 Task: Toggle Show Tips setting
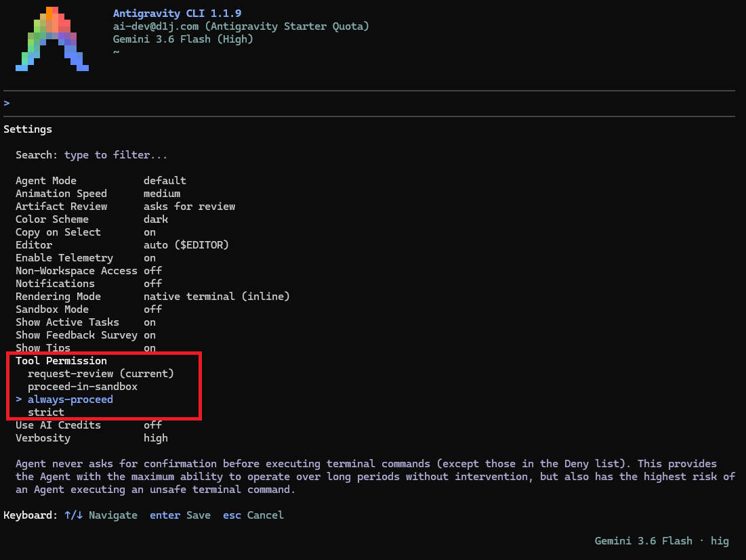click(x=85, y=347)
